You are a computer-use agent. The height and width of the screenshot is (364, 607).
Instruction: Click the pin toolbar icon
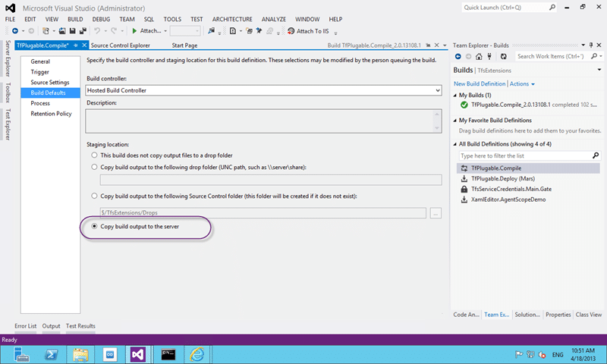coord(259,31)
